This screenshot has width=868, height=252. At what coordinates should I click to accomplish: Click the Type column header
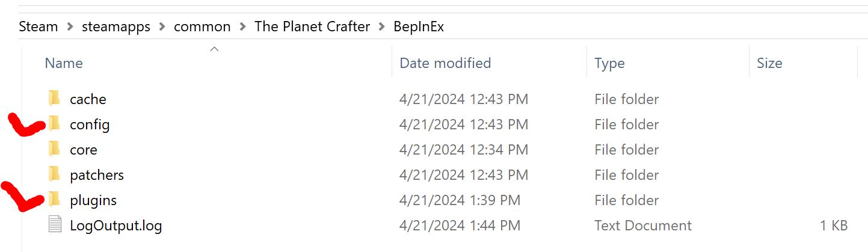pyautogui.click(x=609, y=63)
